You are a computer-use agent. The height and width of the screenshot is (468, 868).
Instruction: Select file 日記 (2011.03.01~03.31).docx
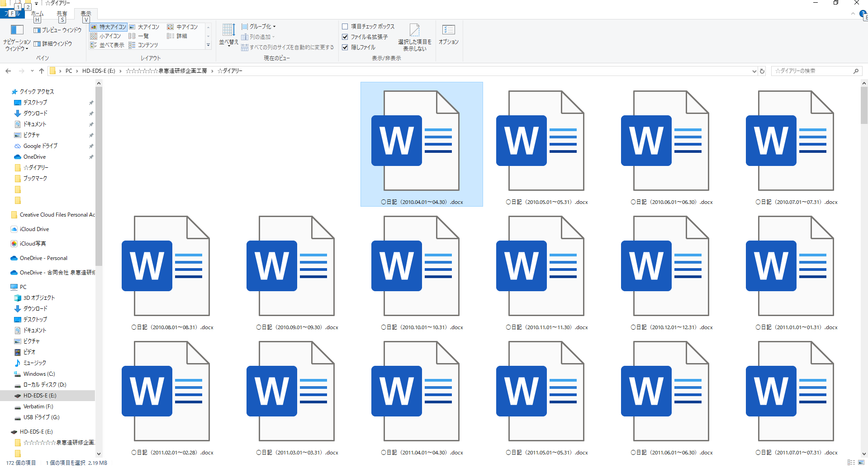pos(297,395)
